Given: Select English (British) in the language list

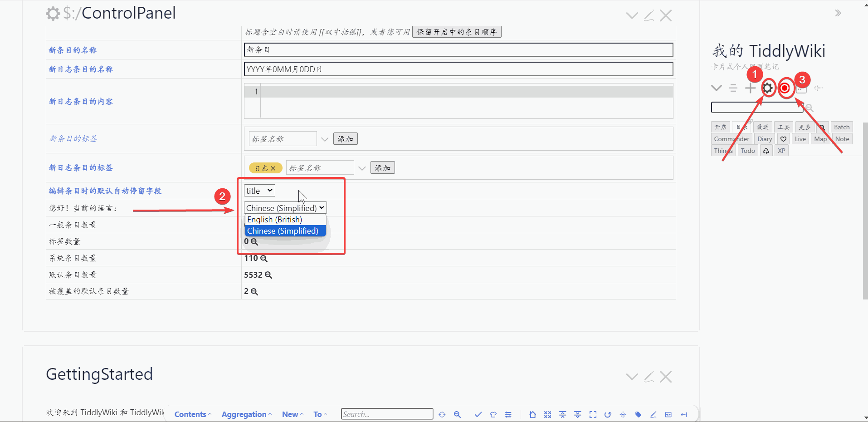Looking at the screenshot, I should pyautogui.click(x=285, y=220).
